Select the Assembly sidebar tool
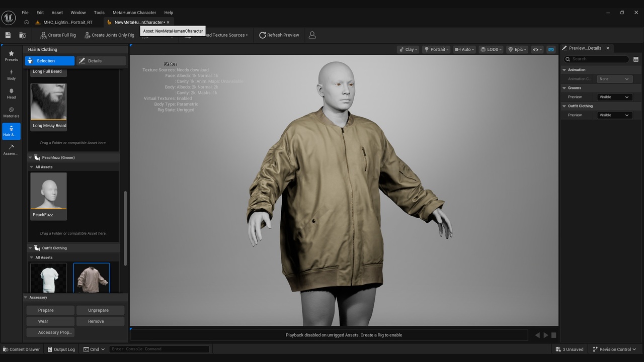644x362 pixels. click(x=11, y=150)
